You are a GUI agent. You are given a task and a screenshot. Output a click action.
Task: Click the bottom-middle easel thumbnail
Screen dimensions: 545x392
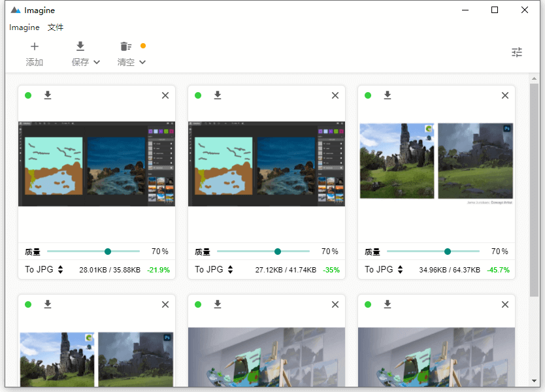(267, 357)
